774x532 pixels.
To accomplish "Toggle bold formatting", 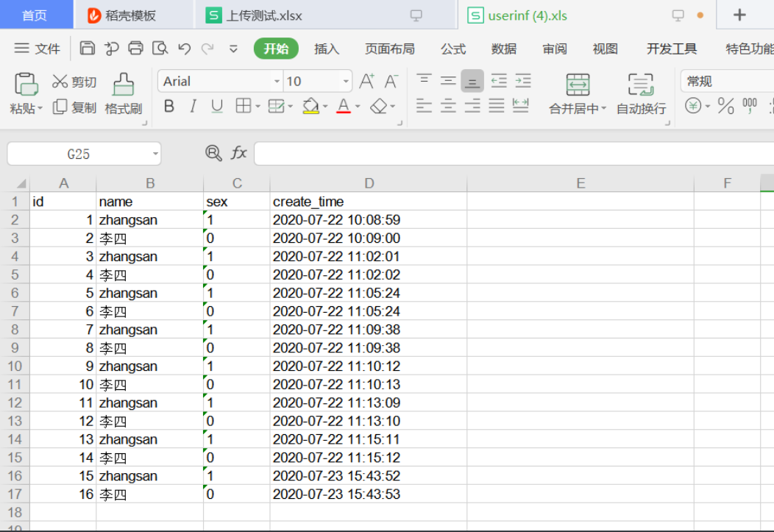I will tap(168, 106).
